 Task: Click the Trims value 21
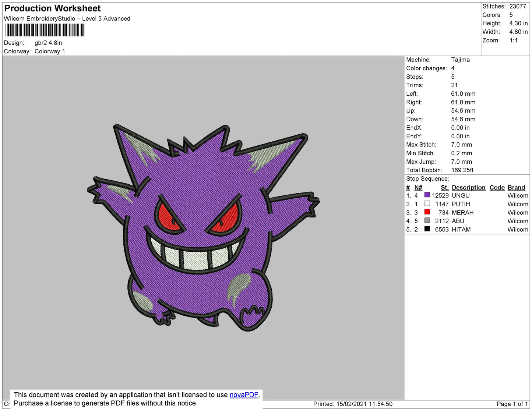(454, 85)
